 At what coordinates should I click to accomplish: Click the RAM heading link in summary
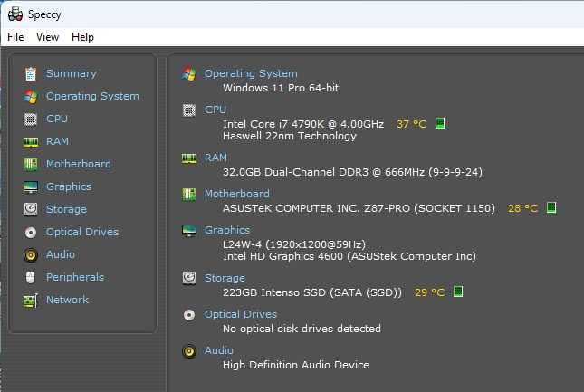tap(215, 158)
